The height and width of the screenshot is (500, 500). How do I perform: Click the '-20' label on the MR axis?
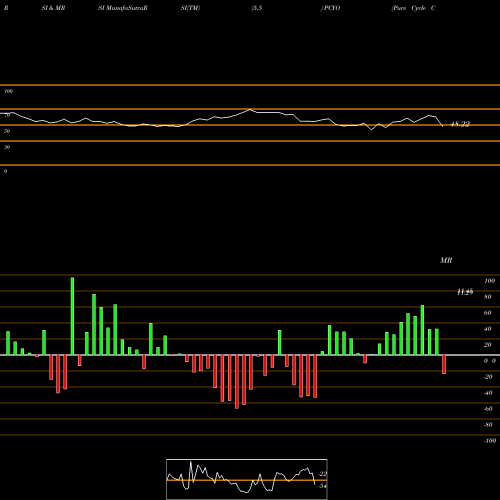point(488,377)
